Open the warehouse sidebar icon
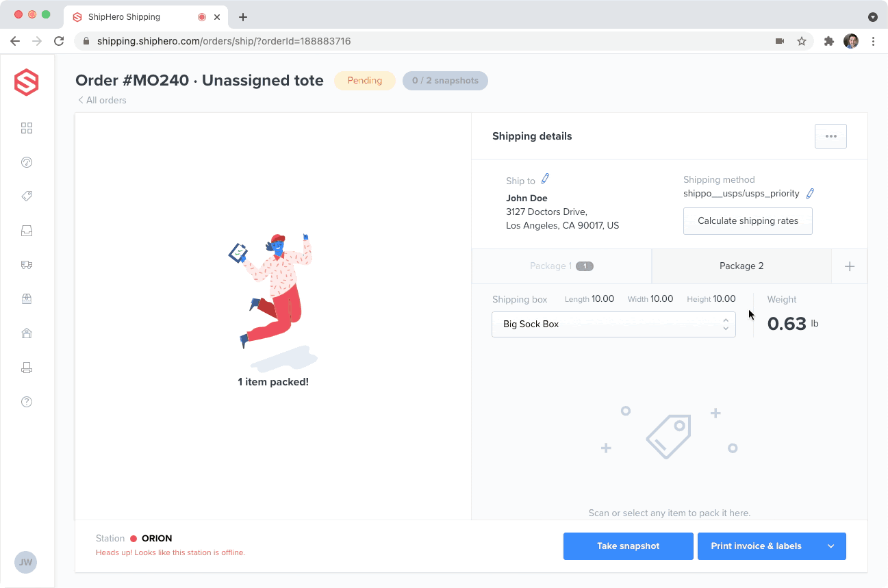Screen dimensions: 888x588 (27, 333)
